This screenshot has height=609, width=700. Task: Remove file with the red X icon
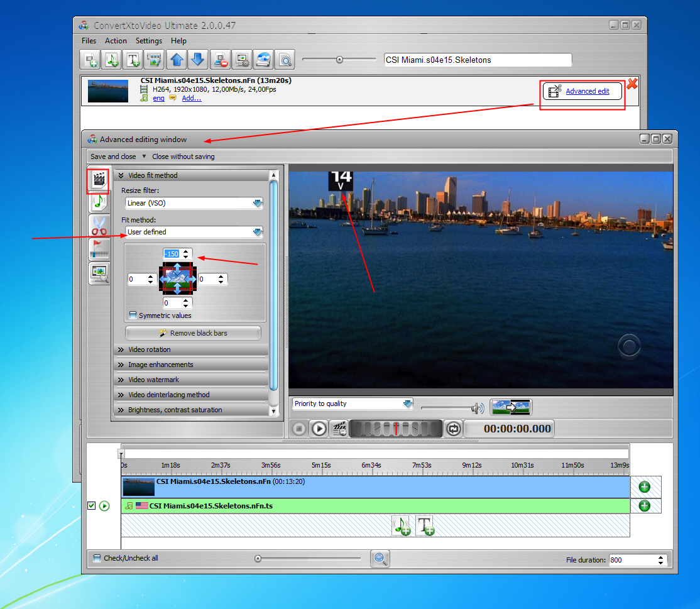tap(632, 84)
